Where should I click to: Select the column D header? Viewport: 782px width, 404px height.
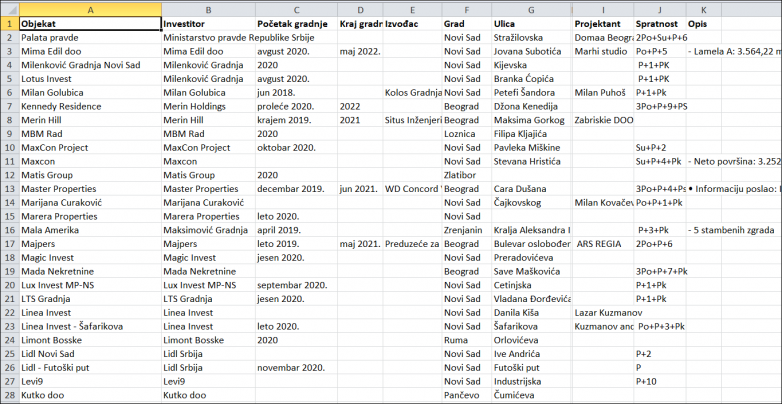tap(359, 8)
